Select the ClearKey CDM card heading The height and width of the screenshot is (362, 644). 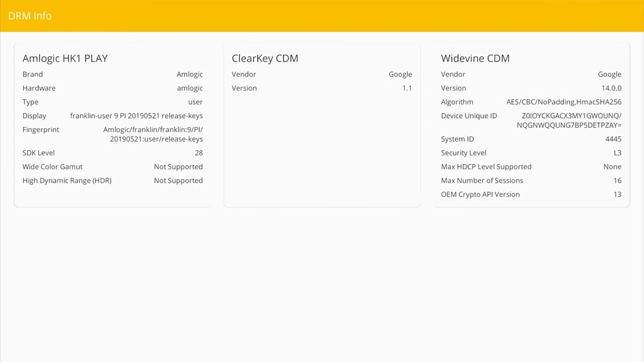pyautogui.click(x=265, y=58)
